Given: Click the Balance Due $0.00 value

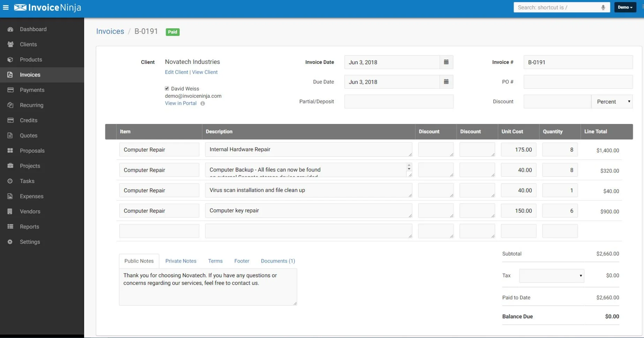Looking at the screenshot, I should tap(612, 316).
